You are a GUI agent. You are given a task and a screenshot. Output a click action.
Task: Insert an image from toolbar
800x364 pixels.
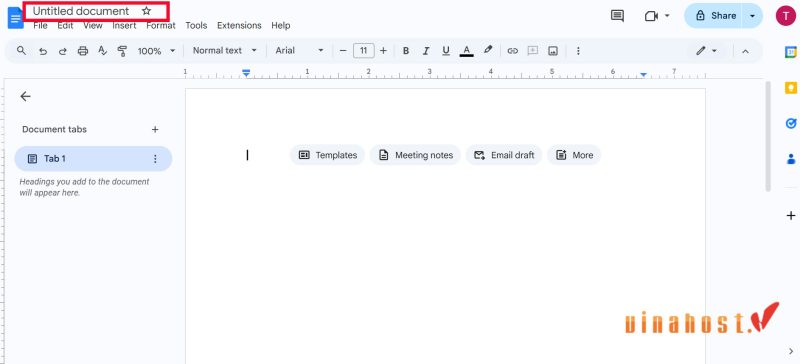[553, 51]
